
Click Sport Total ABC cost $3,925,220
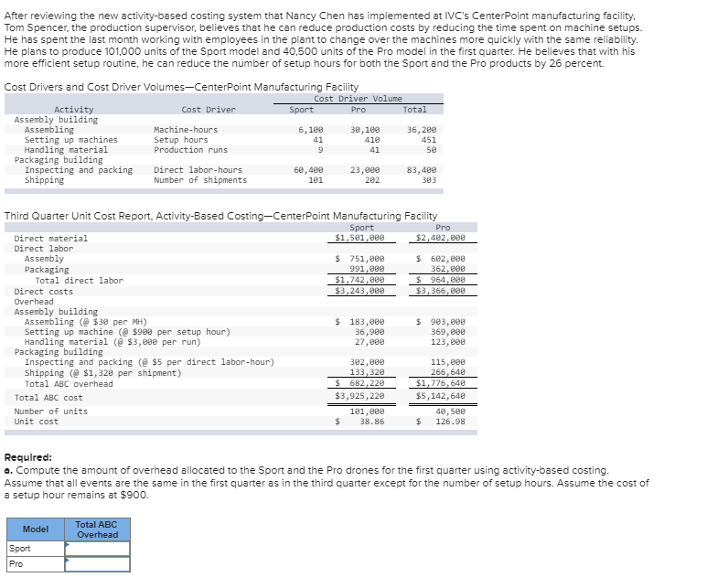tap(359, 396)
